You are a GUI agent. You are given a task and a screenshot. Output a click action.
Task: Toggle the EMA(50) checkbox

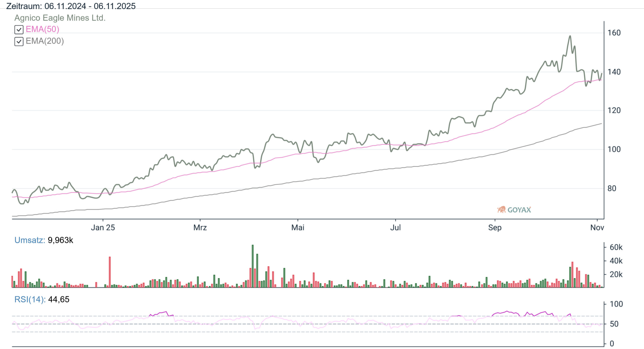[x=19, y=30]
